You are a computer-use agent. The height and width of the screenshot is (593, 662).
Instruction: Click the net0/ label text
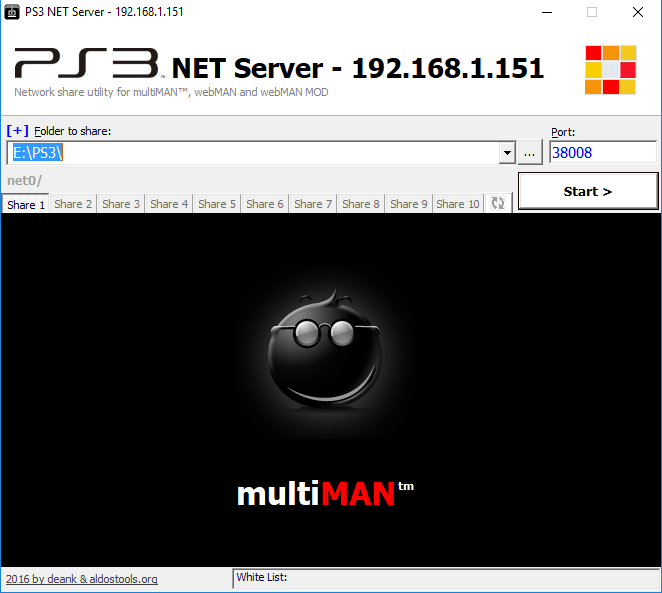(24, 181)
